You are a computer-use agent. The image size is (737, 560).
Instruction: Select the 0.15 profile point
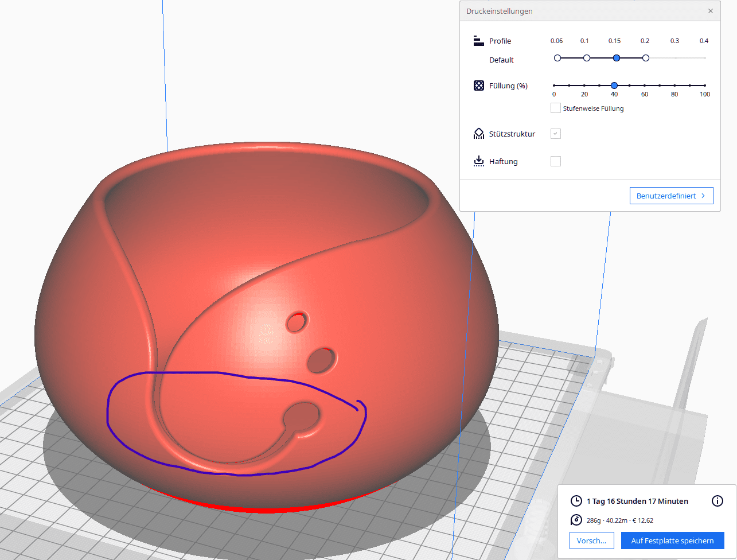tap(616, 58)
